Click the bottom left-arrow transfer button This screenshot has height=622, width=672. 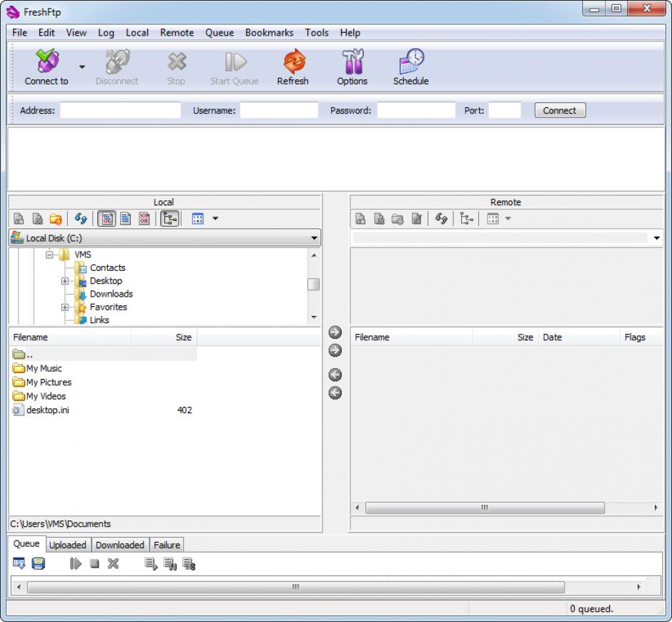click(335, 393)
